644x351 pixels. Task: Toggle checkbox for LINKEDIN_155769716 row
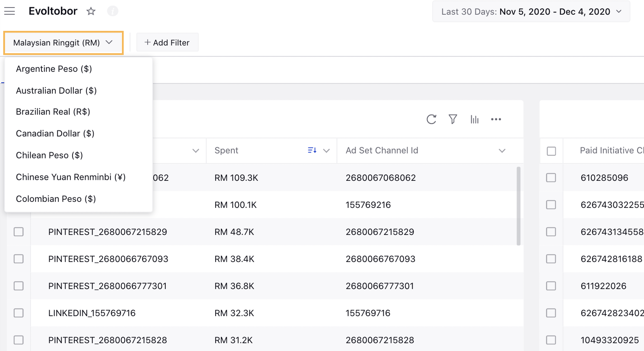pos(18,313)
